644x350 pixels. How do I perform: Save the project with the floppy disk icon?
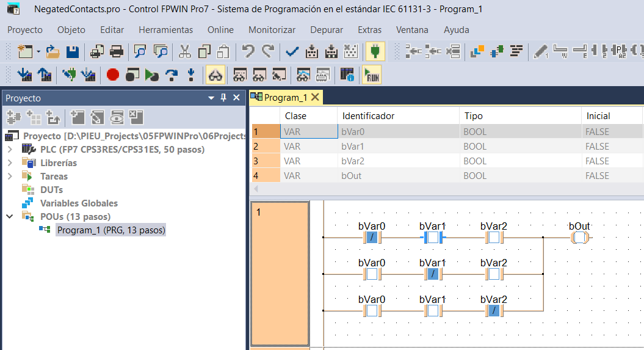(x=73, y=52)
